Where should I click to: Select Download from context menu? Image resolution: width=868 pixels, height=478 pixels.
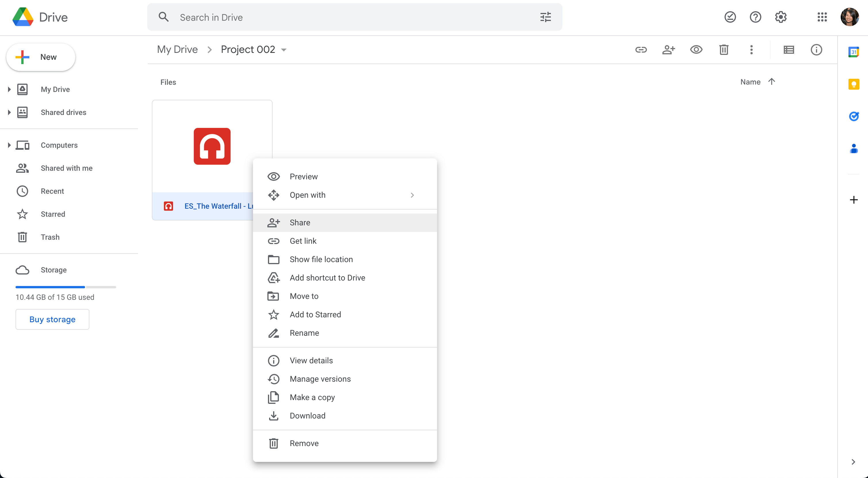(x=307, y=415)
